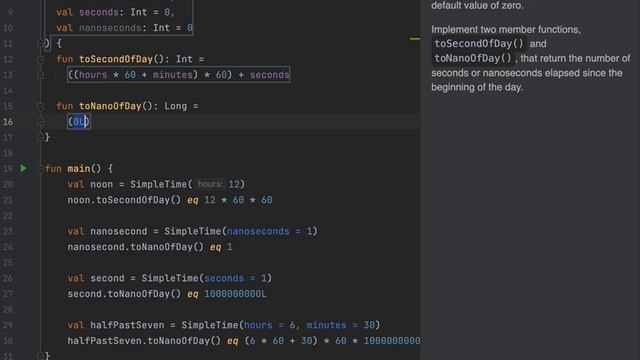The width and height of the screenshot is (640, 360).
Task: Click second.toNanoOfDay() call on line 27
Action: [124, 294]
